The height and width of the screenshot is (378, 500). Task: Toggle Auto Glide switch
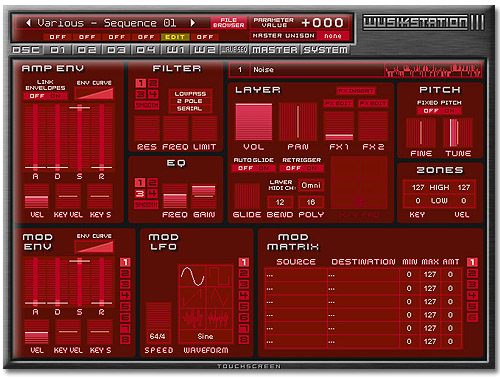tap(253, 168)
